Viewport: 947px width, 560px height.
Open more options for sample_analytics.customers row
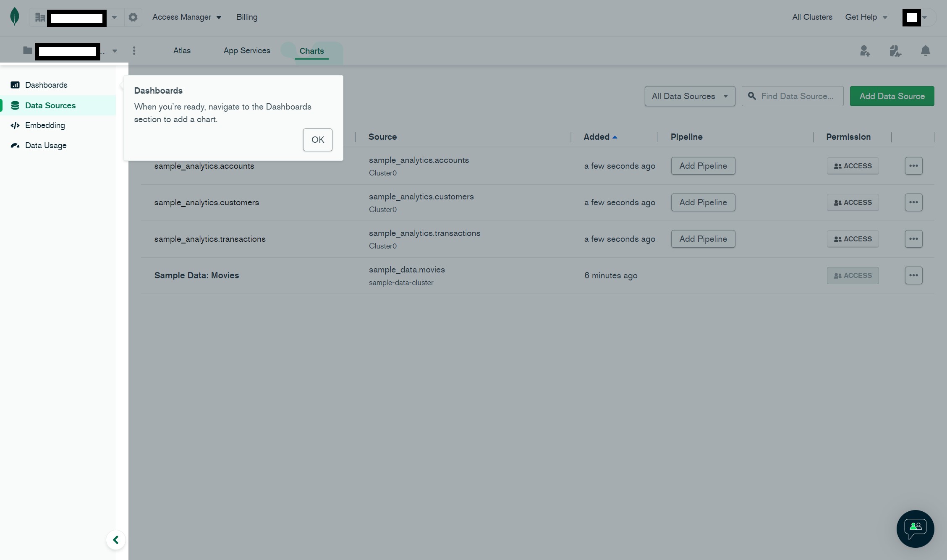click(913, 202)
